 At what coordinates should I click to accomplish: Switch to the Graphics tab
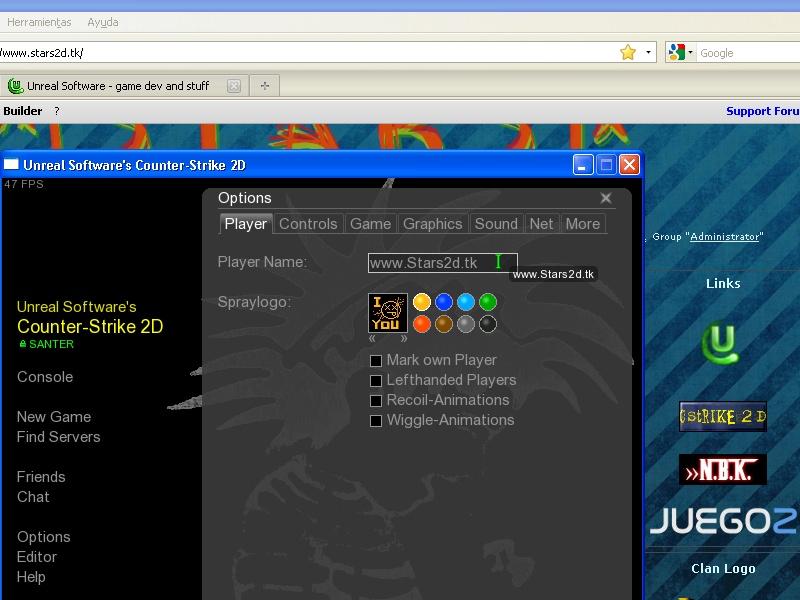pyautogui.click(x=433, y=223)
